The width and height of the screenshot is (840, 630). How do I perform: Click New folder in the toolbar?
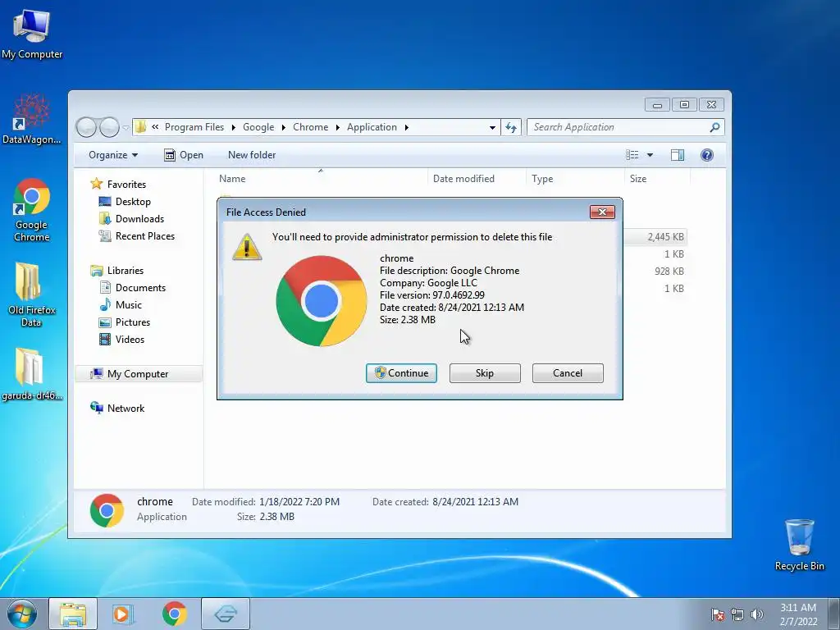[252, 155]
